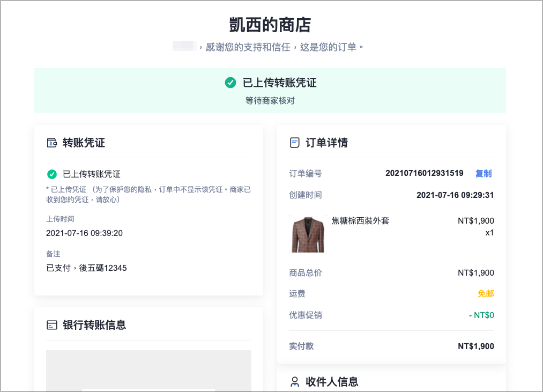Click the 上传时间 label
Image resolution: width=543 pixels, height=392 pixels.
tap(60, 219)
